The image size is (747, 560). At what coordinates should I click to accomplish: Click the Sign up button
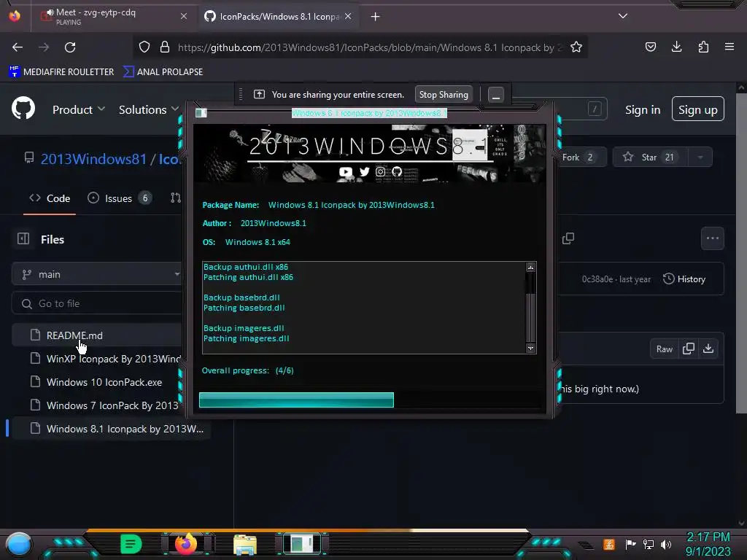coord(698,109)
